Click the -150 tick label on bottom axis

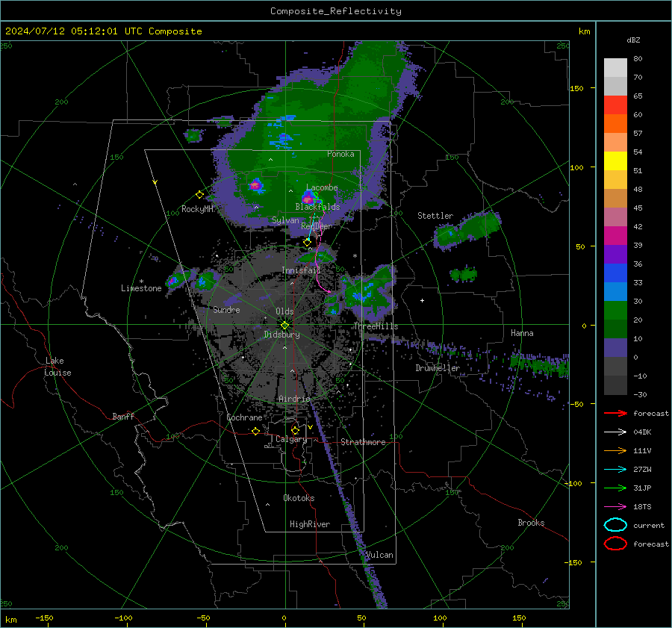pyautogui.click(x=44, y=618)
